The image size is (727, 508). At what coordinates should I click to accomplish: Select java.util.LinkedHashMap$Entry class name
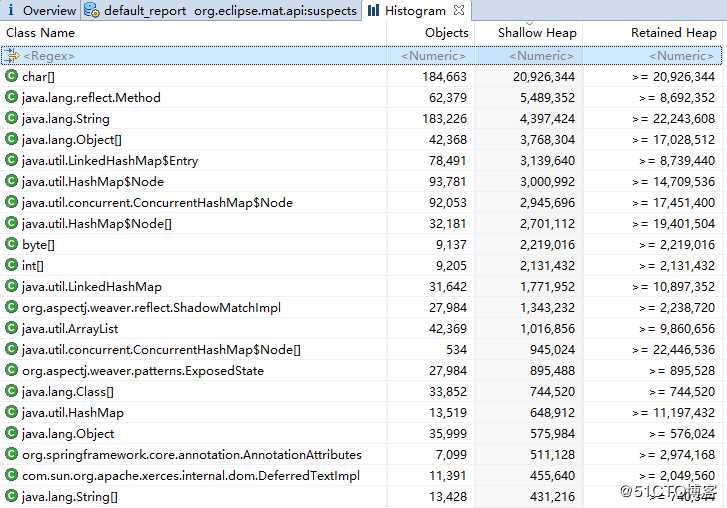(110, 160)
